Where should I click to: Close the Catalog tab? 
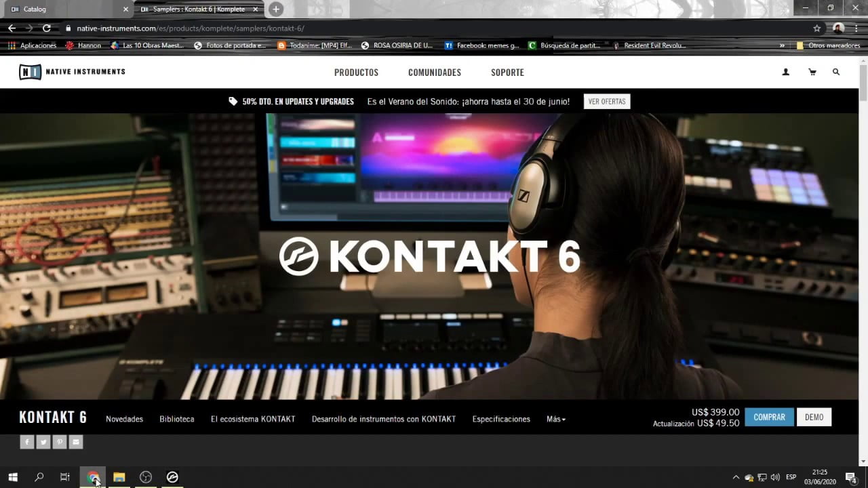pos(125,9)
